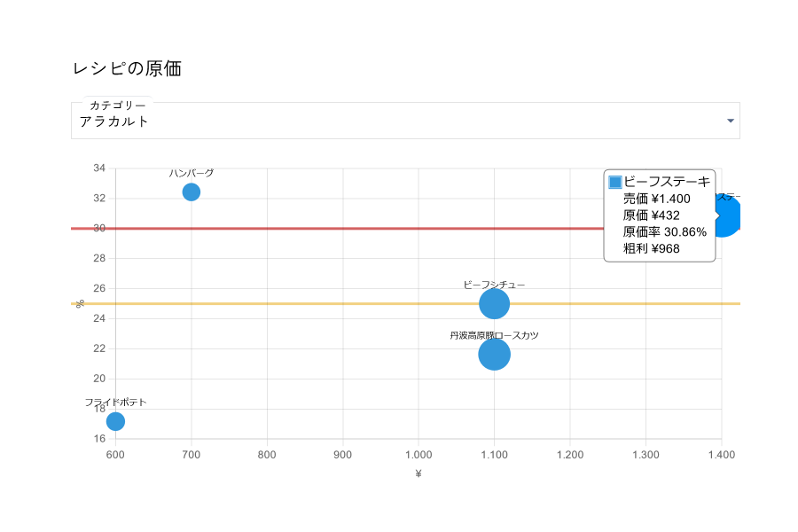
Task: Click the ビーフシチュー text label above bubble
Action: point(494,285)
